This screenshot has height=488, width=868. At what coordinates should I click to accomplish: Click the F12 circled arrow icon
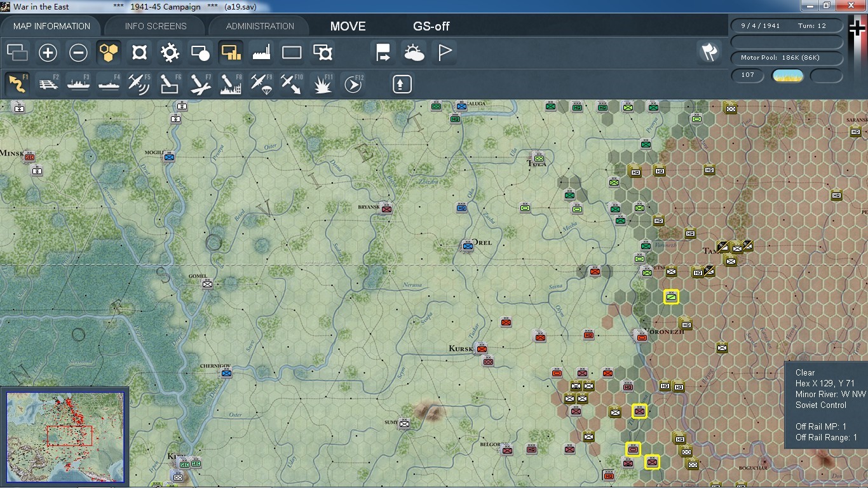[x=353, y=84]
